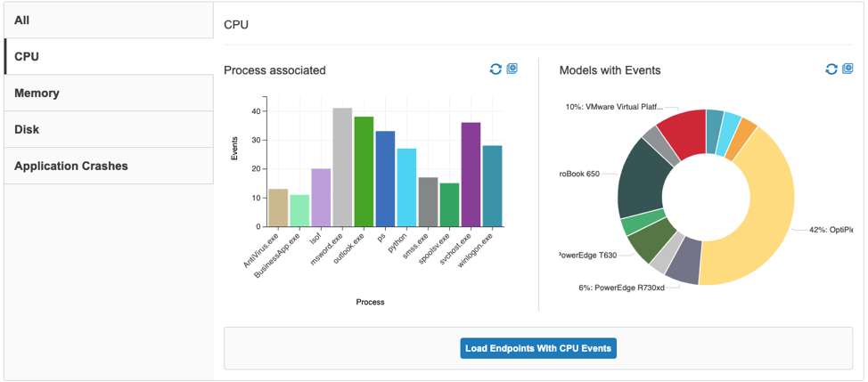Open the Application Crashes tab
The width and height of the screenshot is (868, 382).
109,166
